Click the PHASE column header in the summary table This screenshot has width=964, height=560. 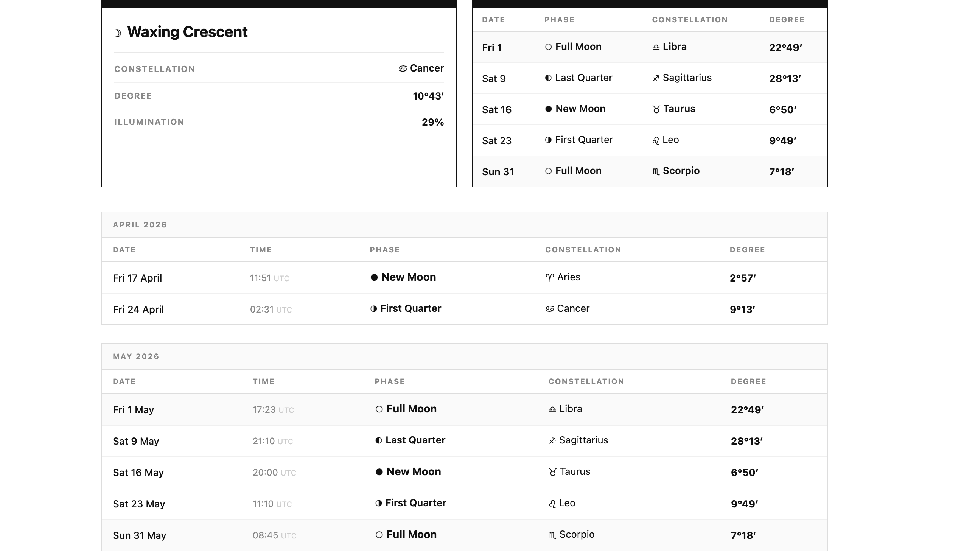click(560, 20)
